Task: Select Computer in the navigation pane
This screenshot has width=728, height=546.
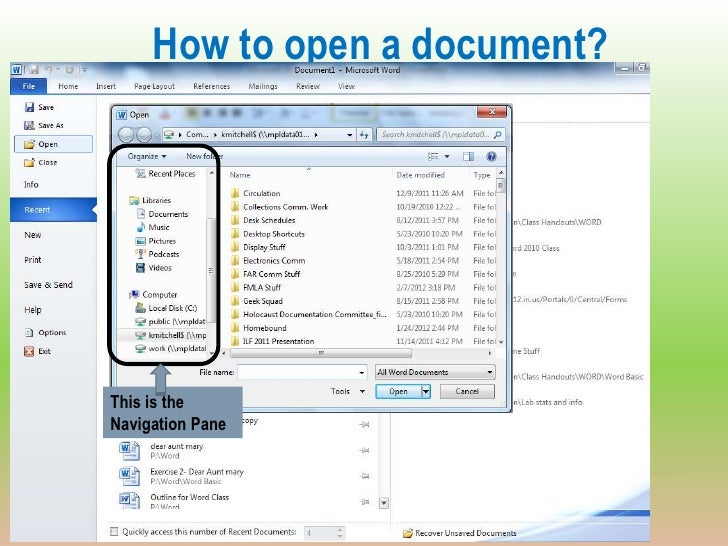Action: tap(154, 294)
